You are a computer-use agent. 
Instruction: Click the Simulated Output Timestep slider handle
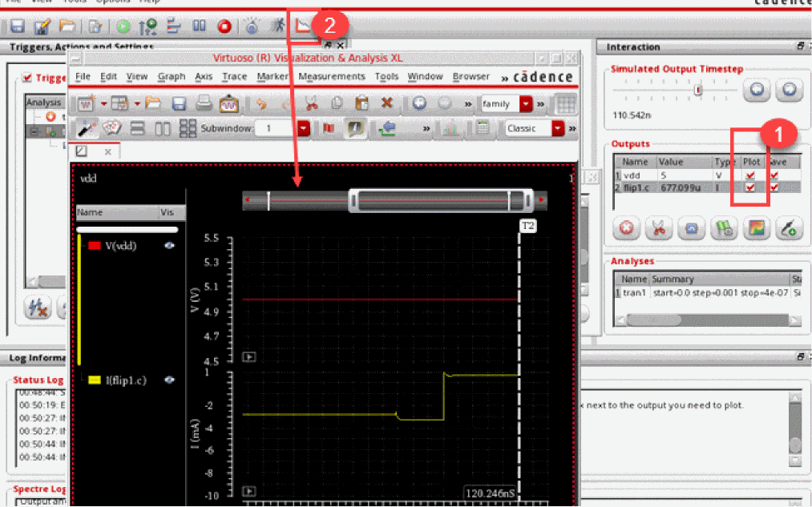[698, 91]
